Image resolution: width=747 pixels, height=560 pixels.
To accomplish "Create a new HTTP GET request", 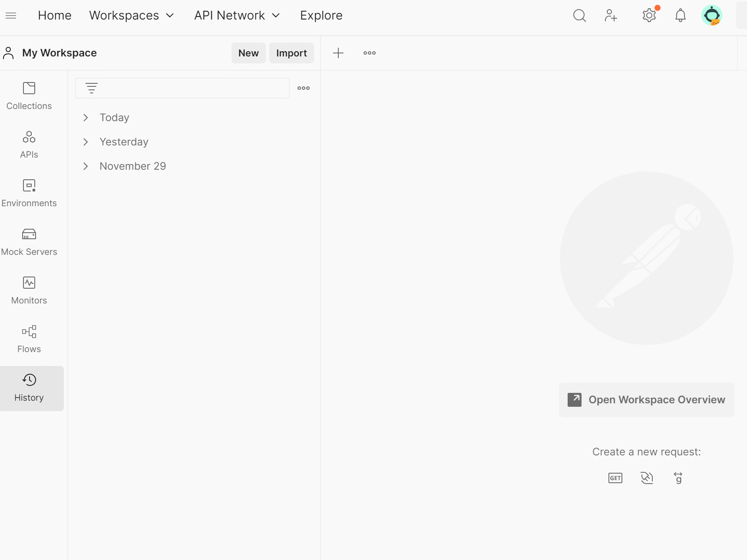I will tap(615, 478).
